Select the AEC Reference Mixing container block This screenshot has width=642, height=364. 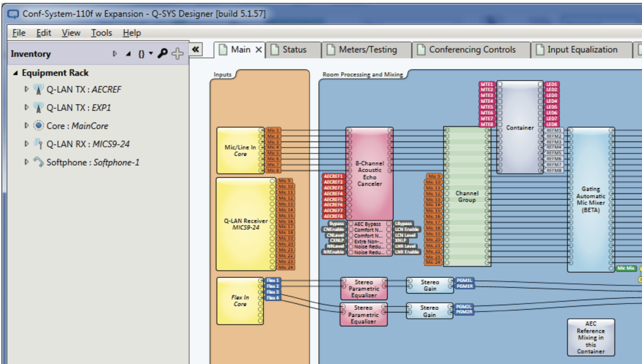pyautogui.click(x=590, y=337)
